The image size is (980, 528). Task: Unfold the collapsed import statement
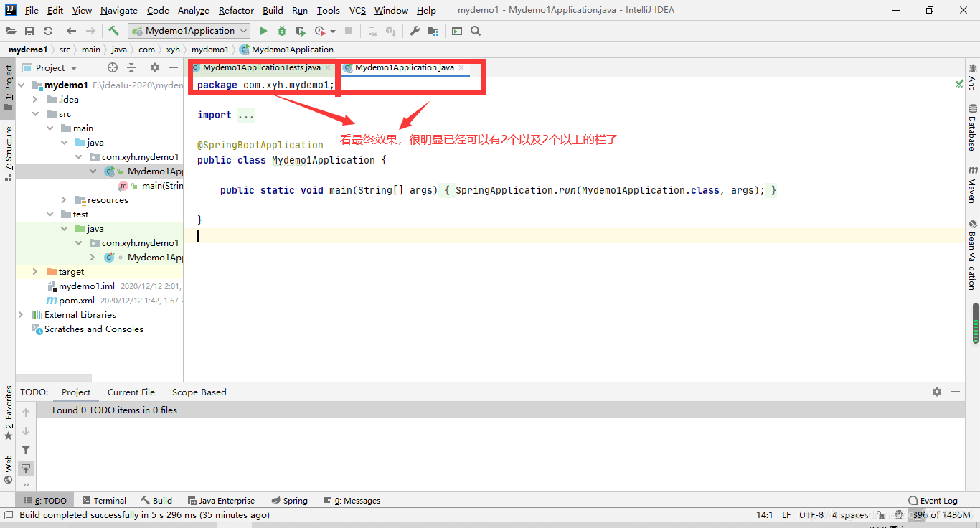point(245,115)
